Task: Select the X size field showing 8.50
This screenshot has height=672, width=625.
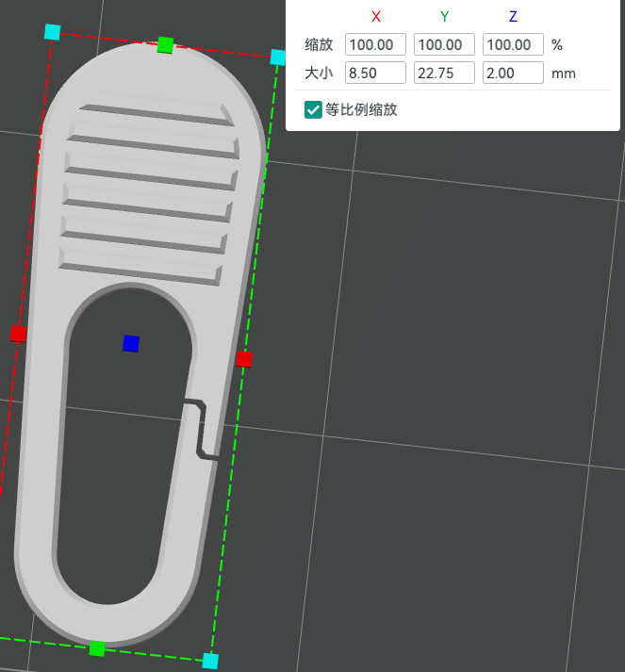Action: click(375, 73)
